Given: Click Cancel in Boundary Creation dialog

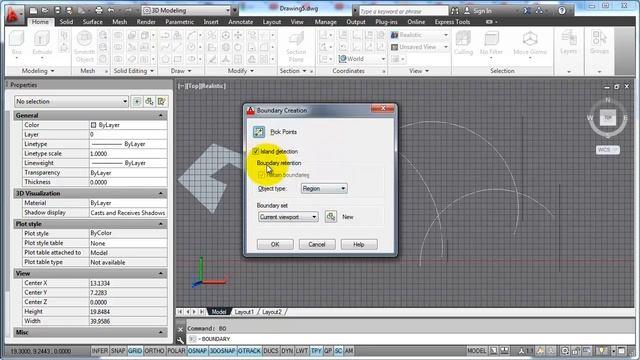Looking at the screenshot, I should pos(317,244).
